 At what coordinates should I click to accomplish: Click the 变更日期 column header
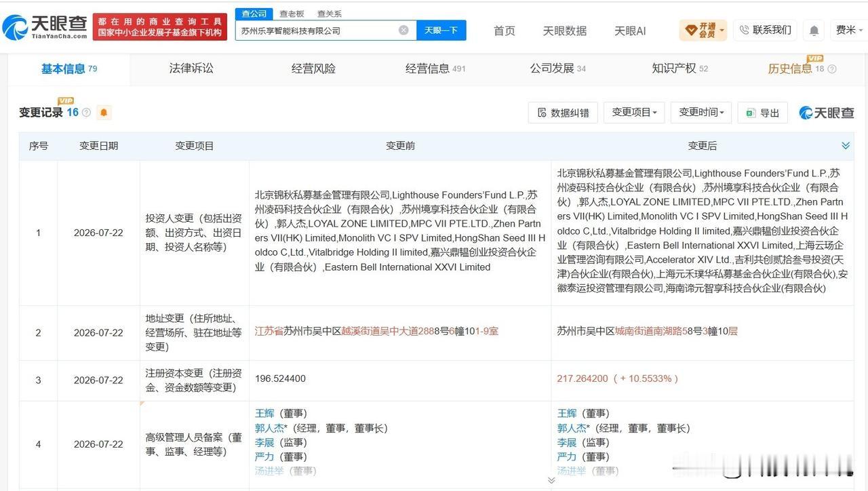coord(99,146)
